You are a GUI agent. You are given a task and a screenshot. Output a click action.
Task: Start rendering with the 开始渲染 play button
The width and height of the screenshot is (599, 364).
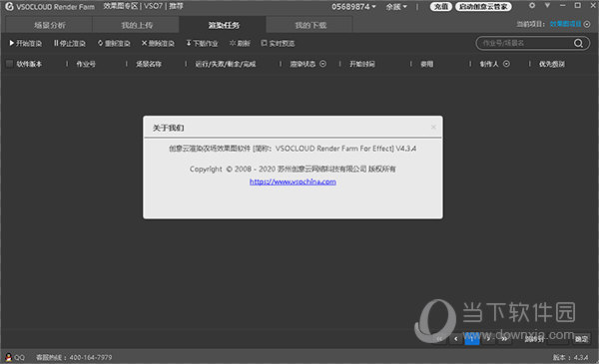coord(25,44)
